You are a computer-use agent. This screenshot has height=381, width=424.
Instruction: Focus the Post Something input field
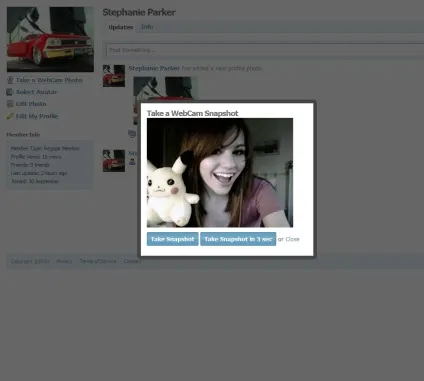(x=265, y=50)
